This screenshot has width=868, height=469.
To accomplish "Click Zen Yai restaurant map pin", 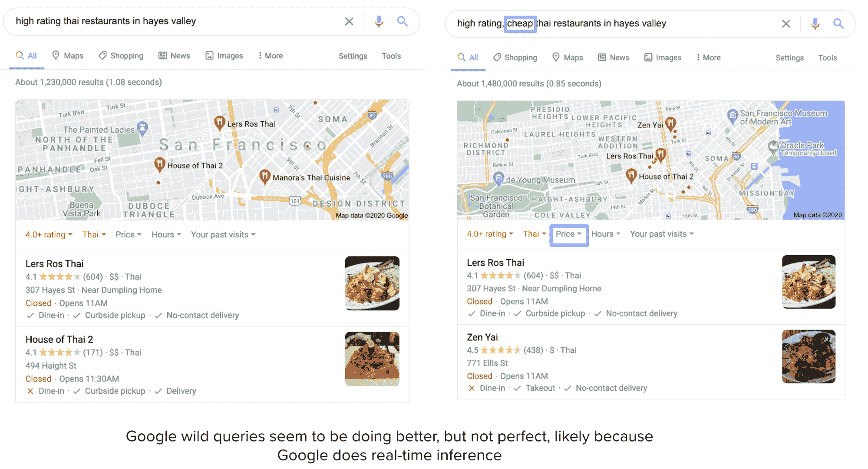I will pos(671,123).
